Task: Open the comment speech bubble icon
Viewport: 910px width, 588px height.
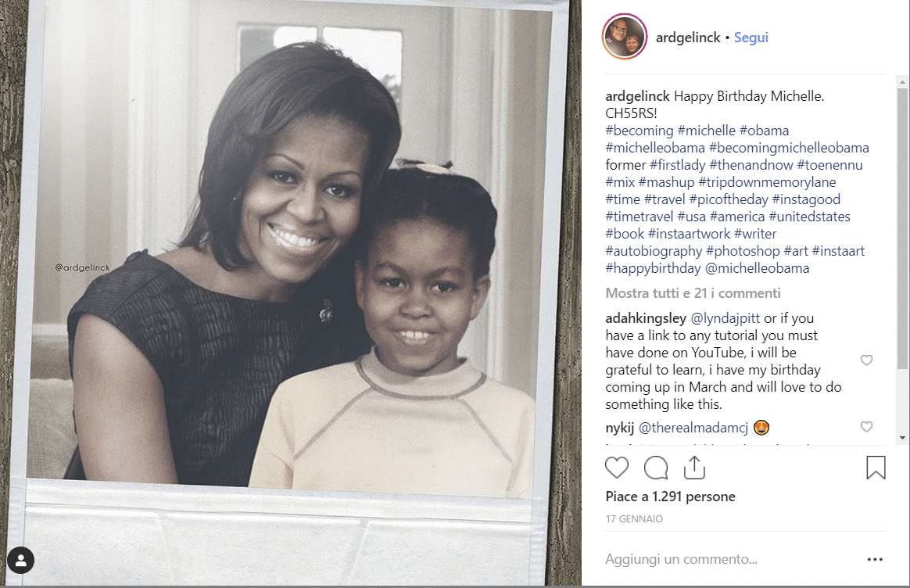Action: pyautogui.click(x=656, y=468)
